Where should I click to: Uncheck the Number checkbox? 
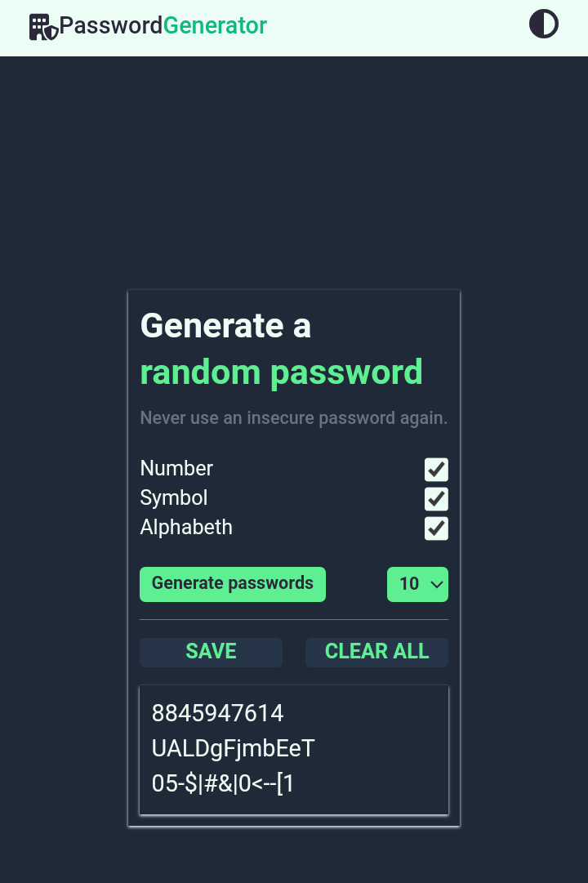435,470
